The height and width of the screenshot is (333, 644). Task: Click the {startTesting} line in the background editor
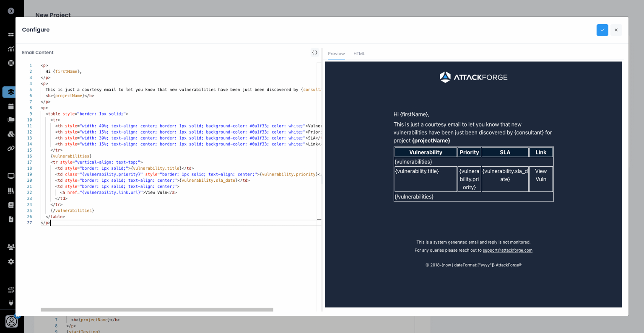pyautogui.click(x=83, y=331)
